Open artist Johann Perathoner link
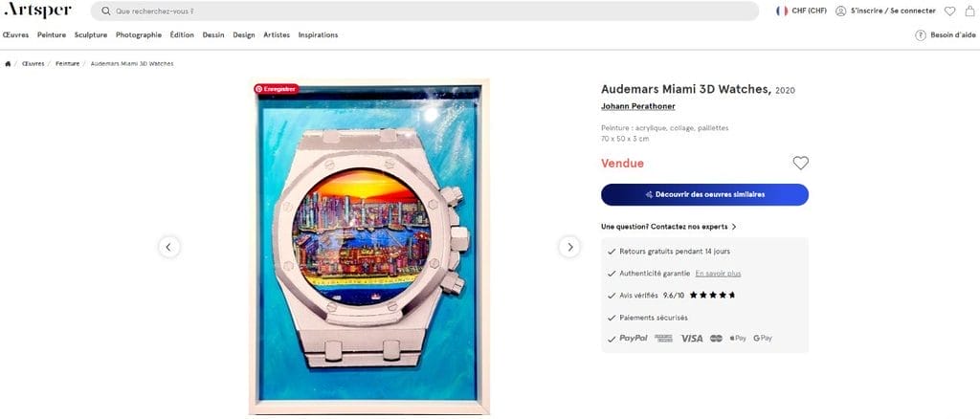 click(638, 106)
